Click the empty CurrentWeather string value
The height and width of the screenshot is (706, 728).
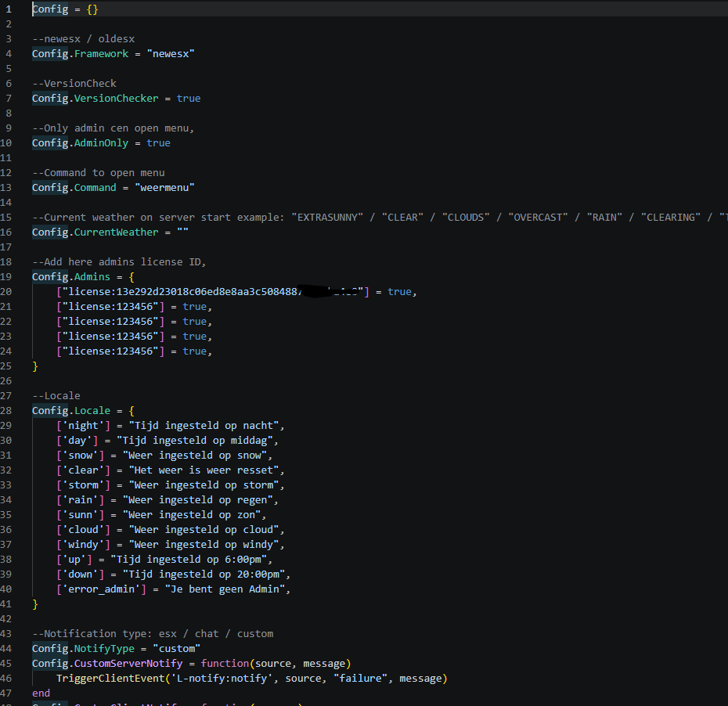[x=182, y=232]
